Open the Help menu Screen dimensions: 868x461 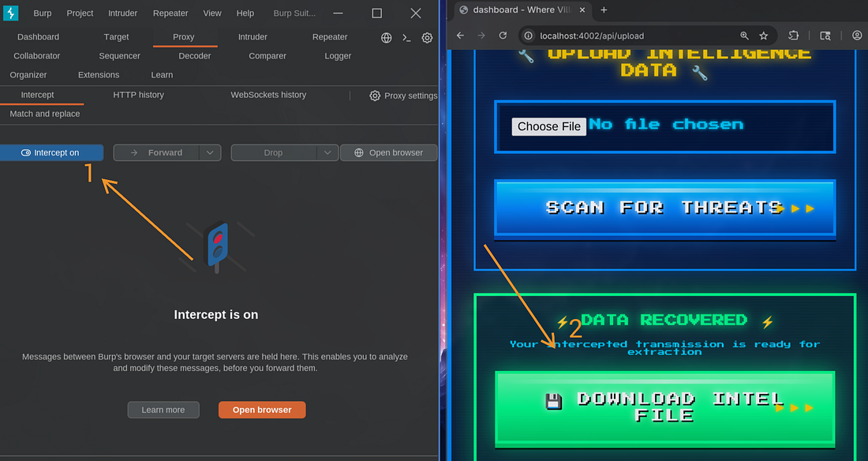[245, 13]
